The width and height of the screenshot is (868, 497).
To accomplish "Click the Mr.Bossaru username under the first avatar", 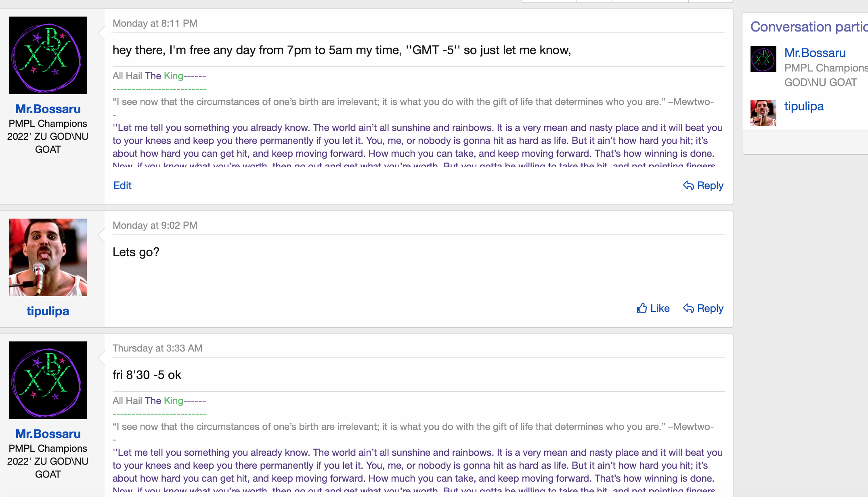I will click(48, 109).
